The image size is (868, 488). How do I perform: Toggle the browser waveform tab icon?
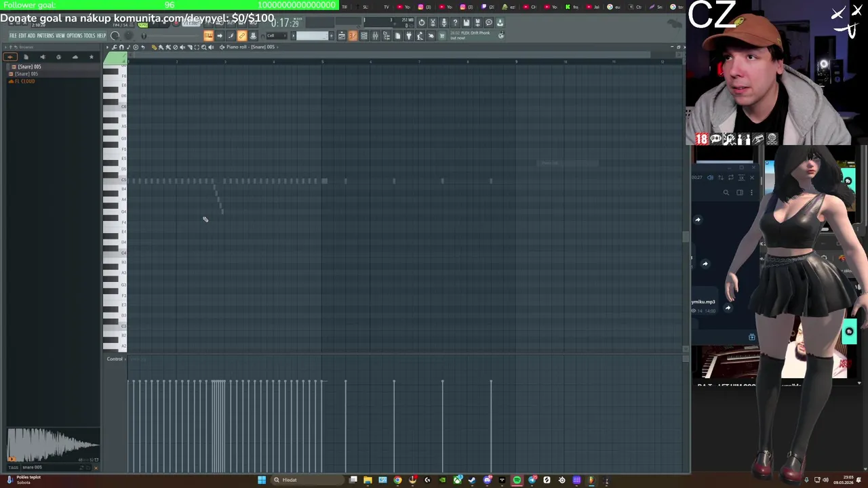(x=9, y=57)
